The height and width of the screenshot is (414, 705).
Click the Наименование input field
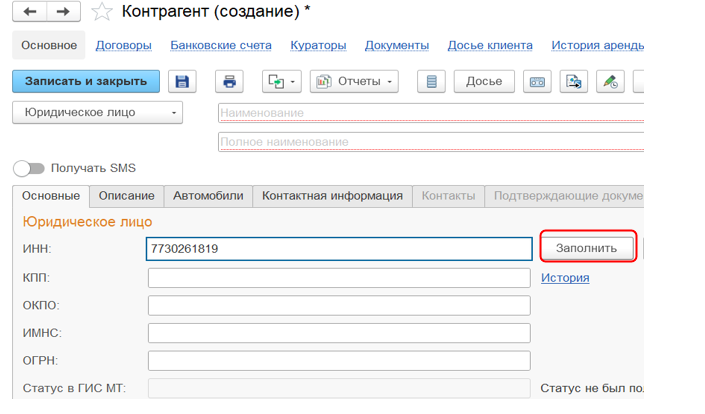(430, 113)
